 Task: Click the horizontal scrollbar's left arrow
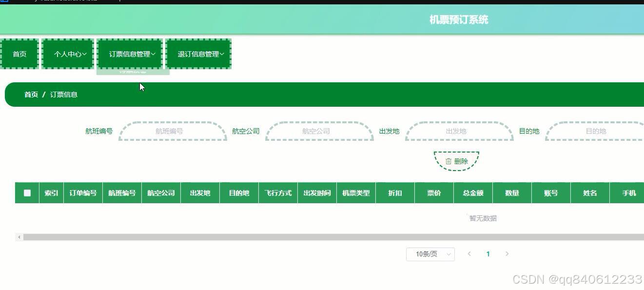point(19,237)
